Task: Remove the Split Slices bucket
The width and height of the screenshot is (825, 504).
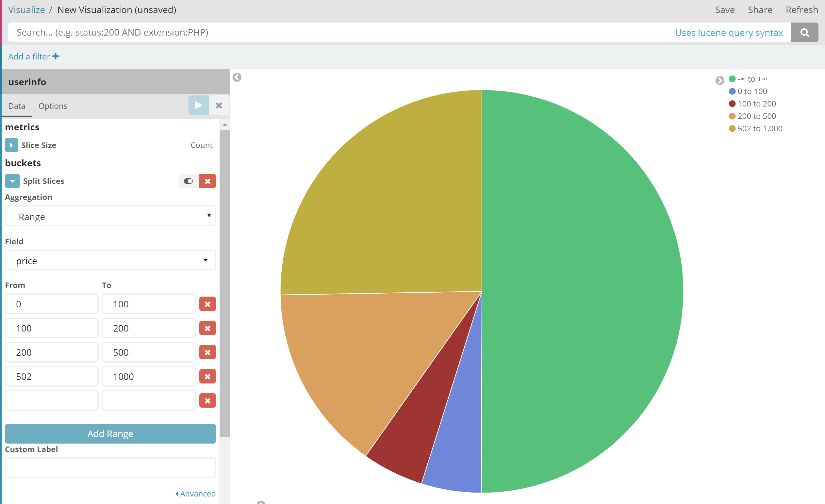Action: point(207,181)
